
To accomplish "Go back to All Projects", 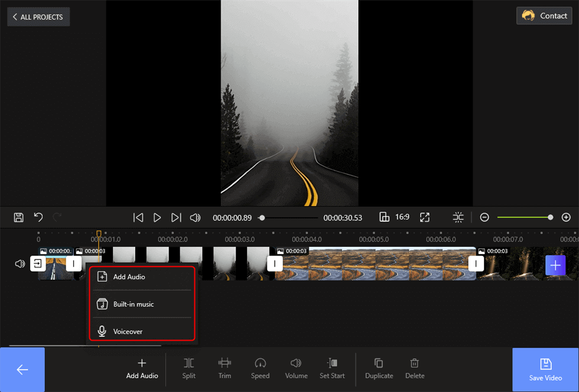I will click(38, 17).
